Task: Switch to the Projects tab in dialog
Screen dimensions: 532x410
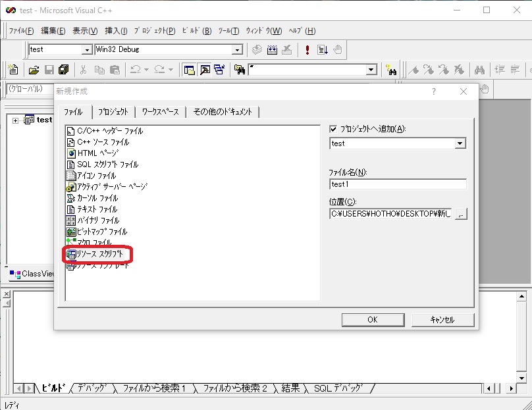Action: [113, 112]
